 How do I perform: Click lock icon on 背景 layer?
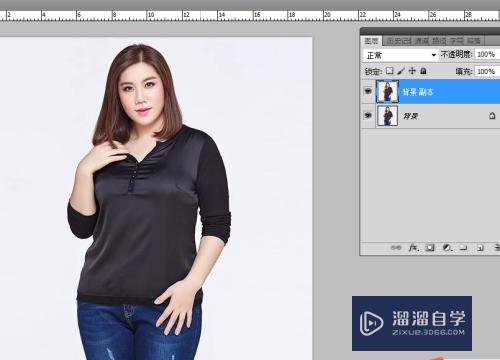pyautogui.click(x=492, y=116)
